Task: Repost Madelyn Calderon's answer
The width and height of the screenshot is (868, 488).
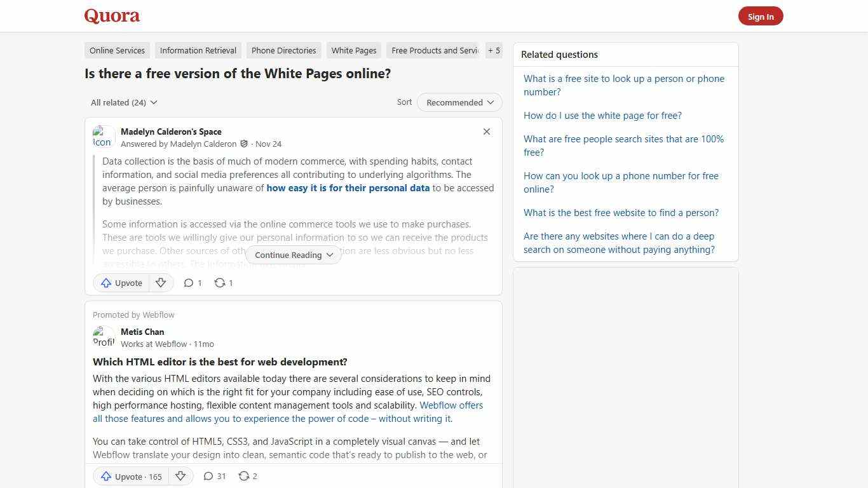Action: tap(223, 283)
